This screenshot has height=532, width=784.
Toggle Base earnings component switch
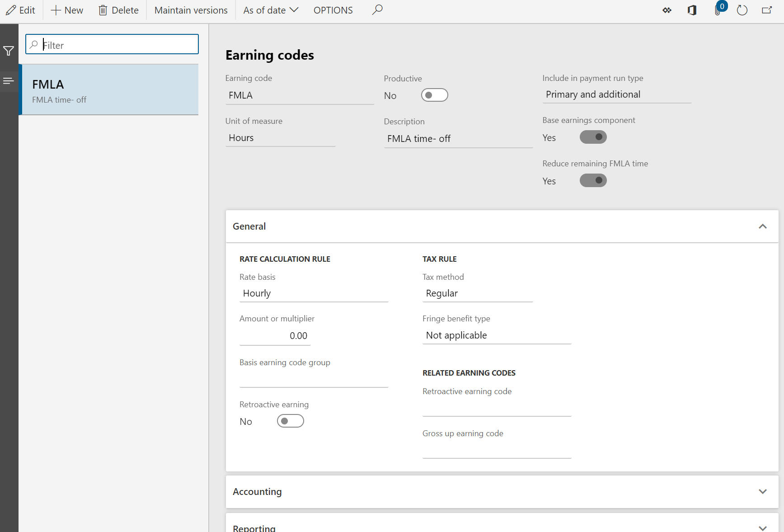(593, 137)
